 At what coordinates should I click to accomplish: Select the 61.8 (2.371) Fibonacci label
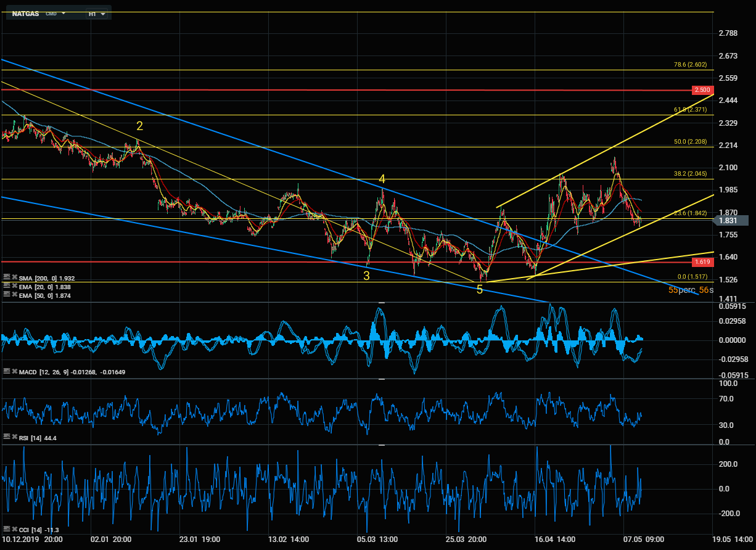click(690, 109)
